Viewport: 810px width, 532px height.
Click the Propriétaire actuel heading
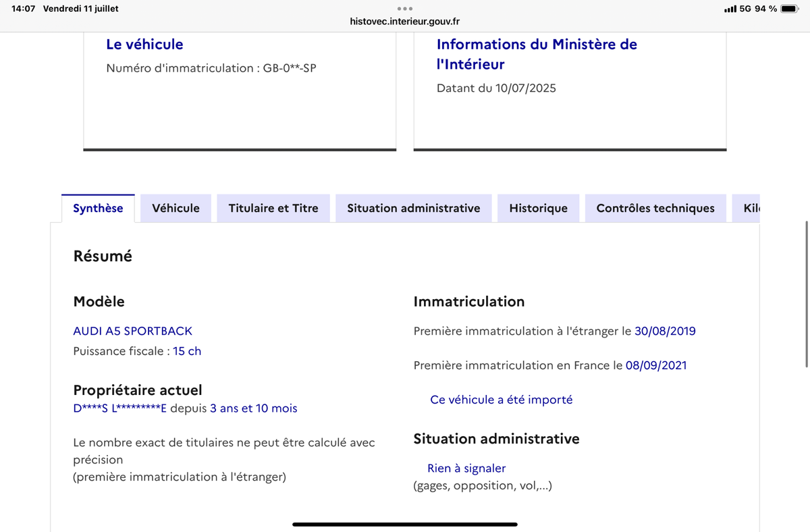[138, 390]
